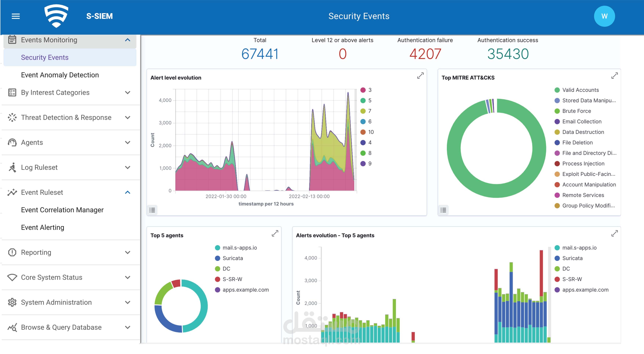Toggle alert level 4 legend series
This screenshot has width=644, height=354.
click(x=366, y=142)
